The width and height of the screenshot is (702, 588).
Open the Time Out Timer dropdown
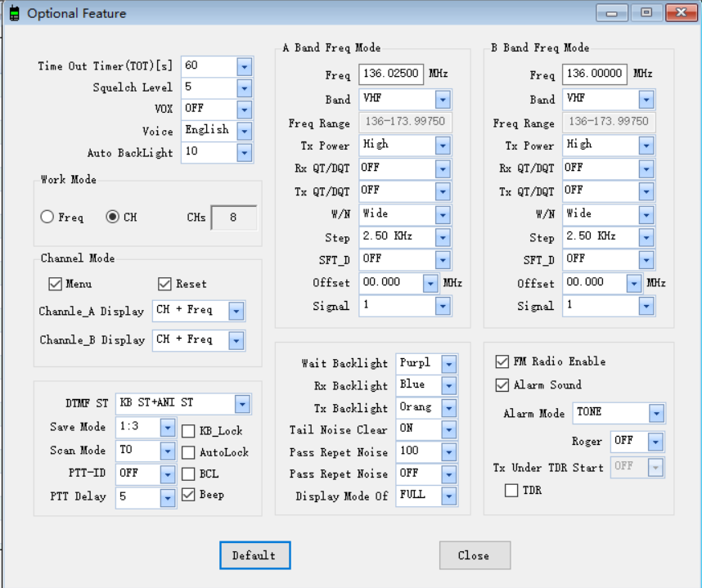[244, 66]
